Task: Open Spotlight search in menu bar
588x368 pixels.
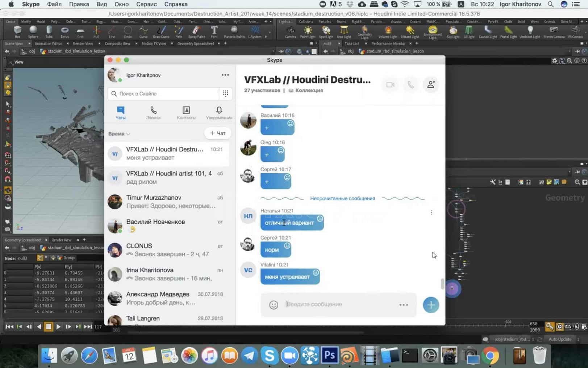Action: coord(550,4)
